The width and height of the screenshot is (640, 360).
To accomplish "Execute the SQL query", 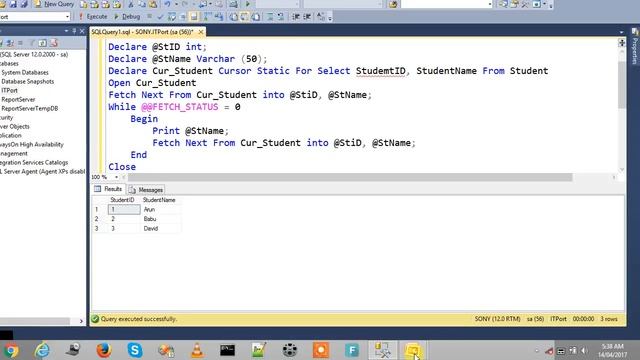I will click(x=93, y=17).
